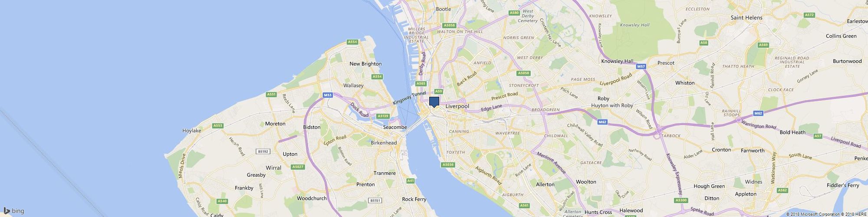Select the A41 road badge

pos(411,181)
